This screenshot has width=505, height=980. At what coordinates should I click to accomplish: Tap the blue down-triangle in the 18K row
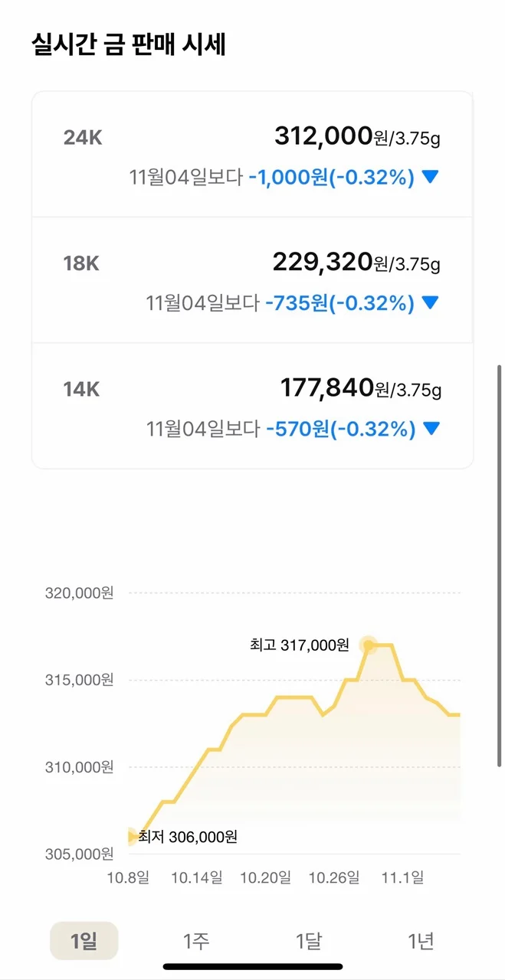point(430,303)
